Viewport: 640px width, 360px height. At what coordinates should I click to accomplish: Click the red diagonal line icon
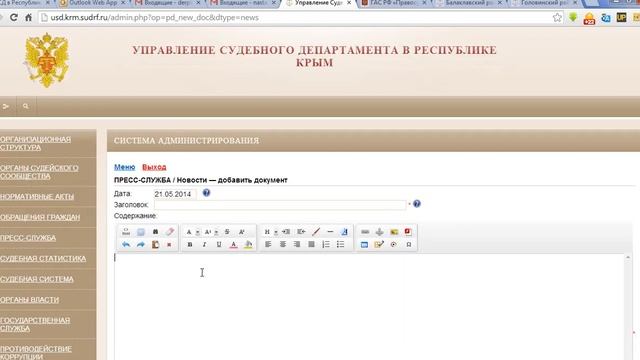pos(316,232)
